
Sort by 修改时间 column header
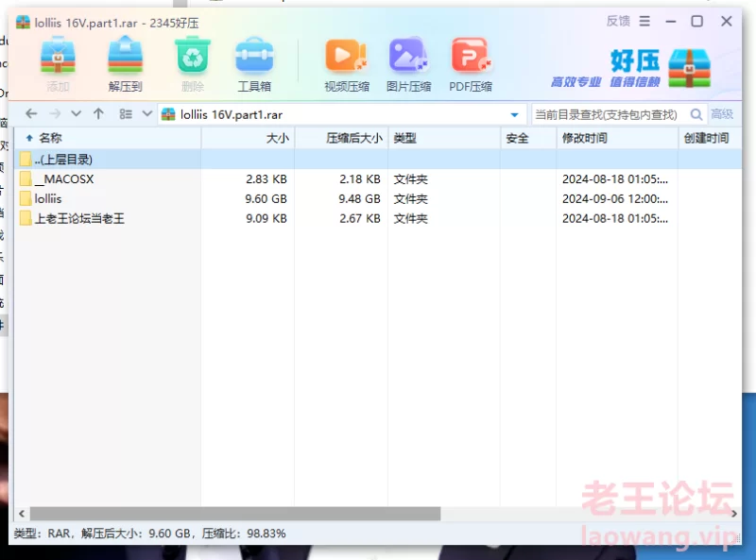[x=617, y=138]
